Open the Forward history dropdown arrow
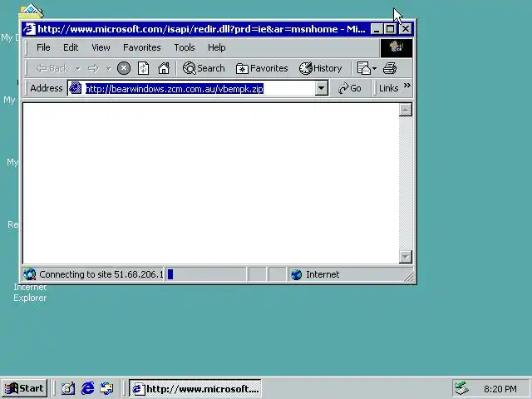 109,69
